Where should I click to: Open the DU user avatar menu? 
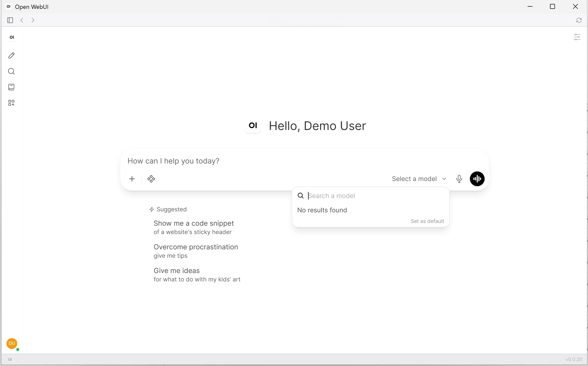12,344
